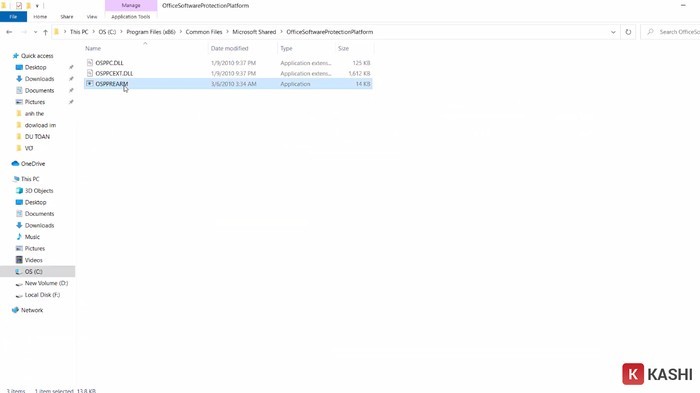Screen dimensions: 700x393
Task: Click the Videos film icon
Action: coord(19,260)
